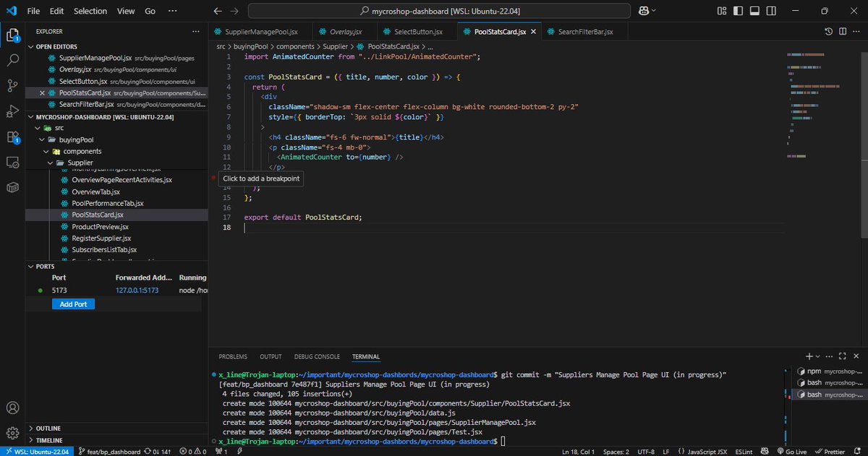Open forwarded address 127.0.0.1:5173 link
Viewport: 868px width, 456px height.
click(137, 291)
